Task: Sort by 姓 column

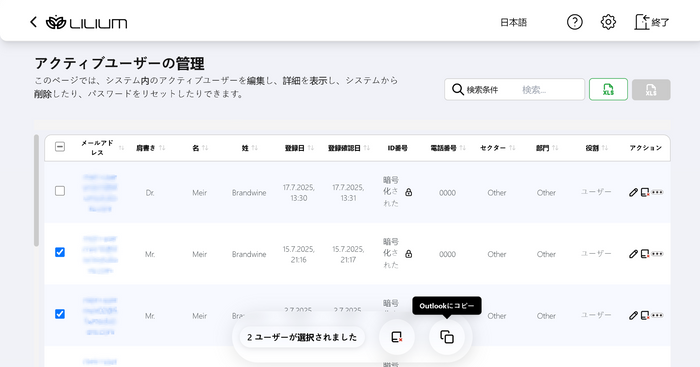Action: click(x=254, y=148)
